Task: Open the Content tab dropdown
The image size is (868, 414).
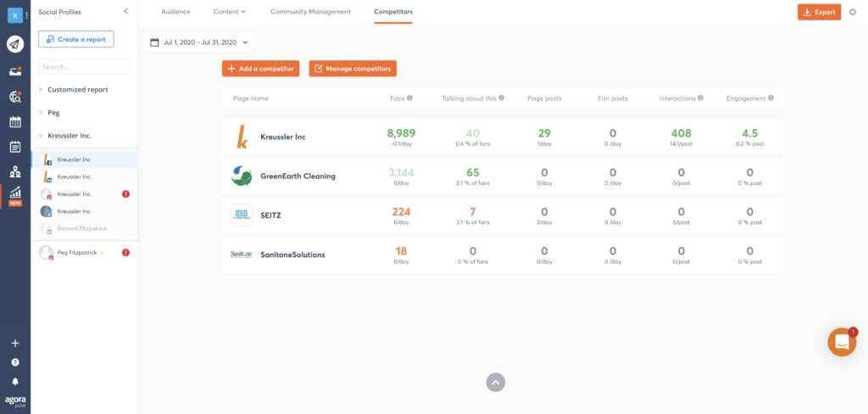Action: click(229, 12)
